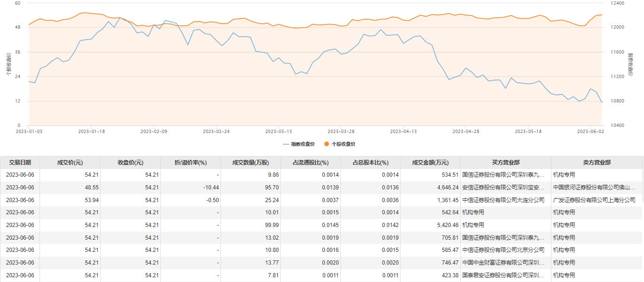Click the 成交数量(万股) column header

pos(251,163)
